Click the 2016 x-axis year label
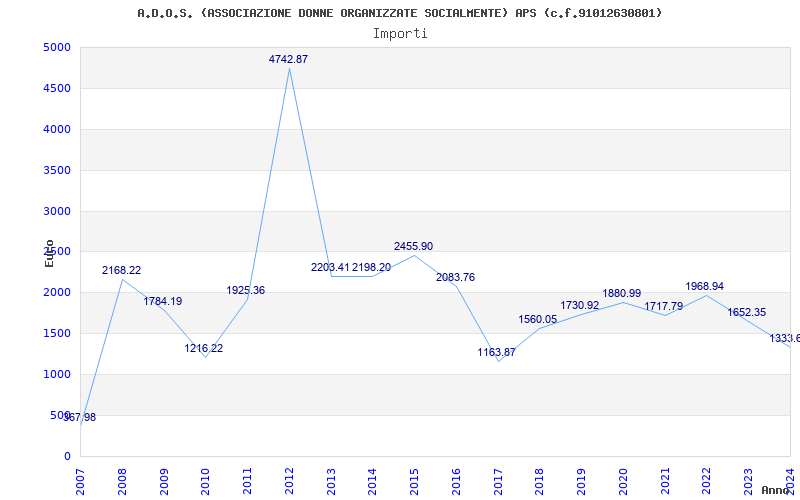 456,482
